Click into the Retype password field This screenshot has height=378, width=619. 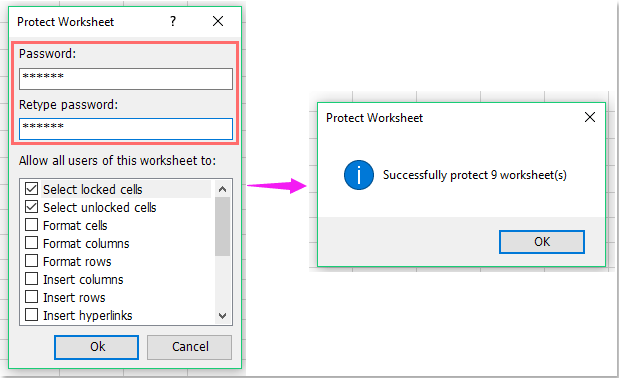coord(126,129)
